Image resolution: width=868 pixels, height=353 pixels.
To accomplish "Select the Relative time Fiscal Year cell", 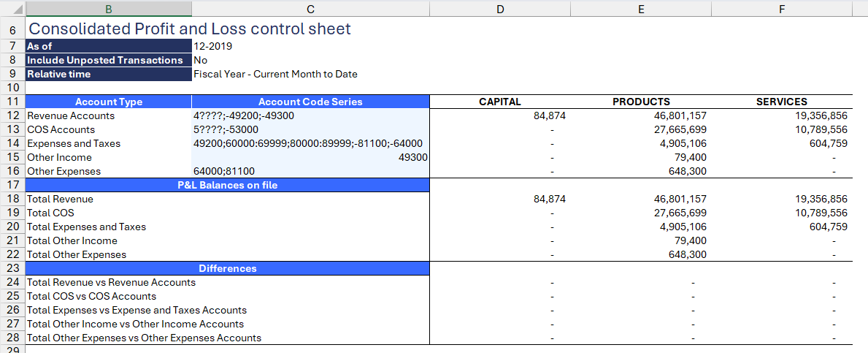I will pos(310,75).
